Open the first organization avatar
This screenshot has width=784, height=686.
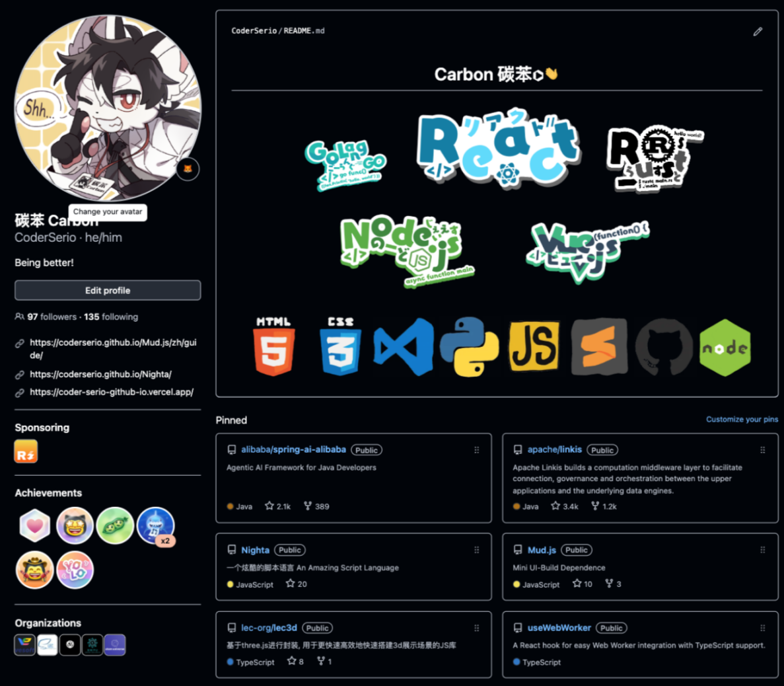click(24, 644)
